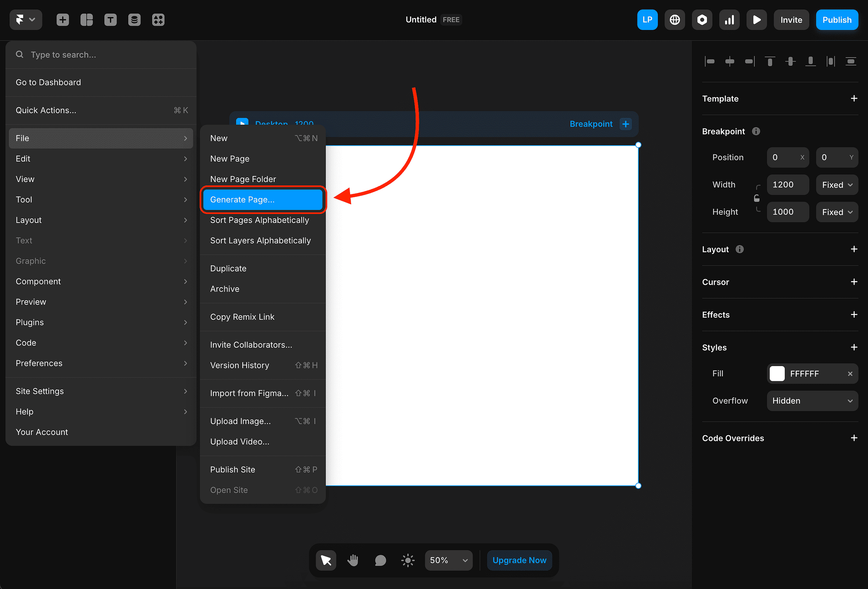Image resolution: width=868 pixels, height=589 pixels.
Task: Click the Insert plus icon in toolbar
Action: pyautogui.click(x=63, y=20)
